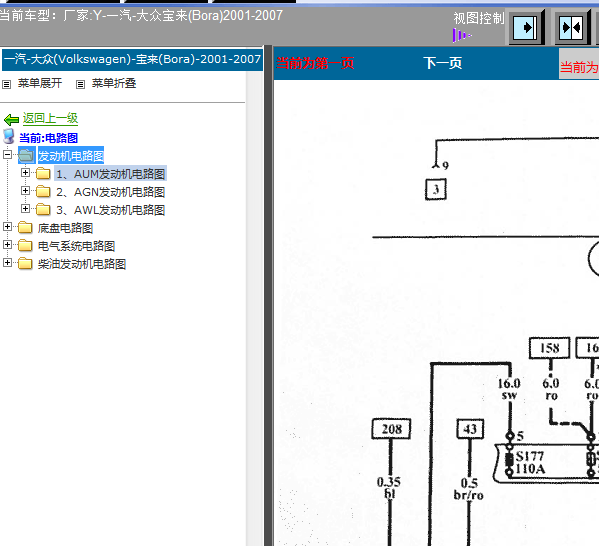
Task: Click the open folder icon of 发动机电路图
Action: (26, 156)
